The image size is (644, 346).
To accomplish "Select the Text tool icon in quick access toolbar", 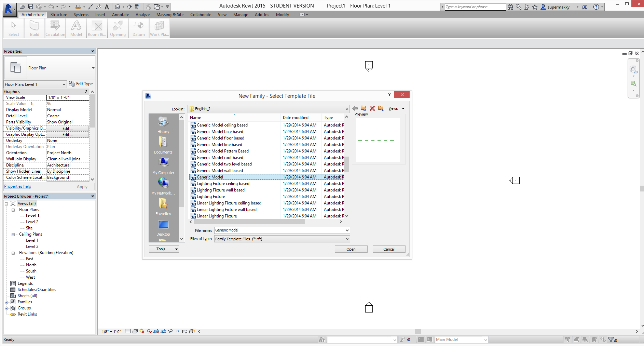I will 107,7.
